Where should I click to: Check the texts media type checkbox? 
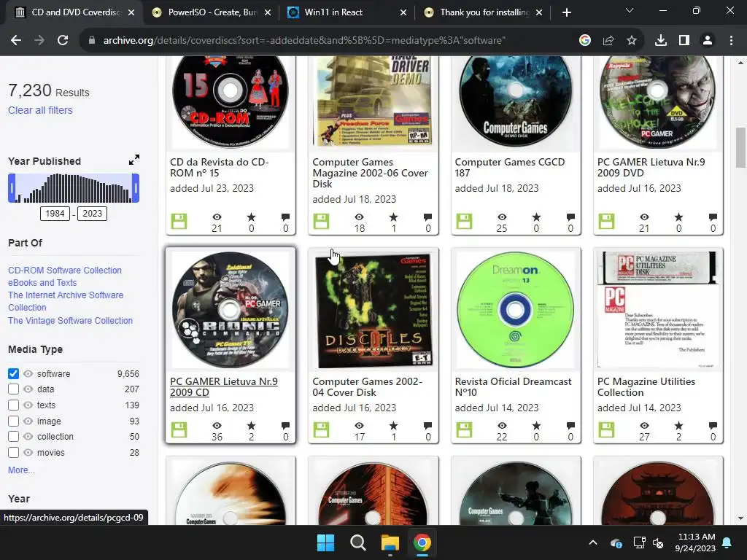pyautogui.click(x=13, y=405)
